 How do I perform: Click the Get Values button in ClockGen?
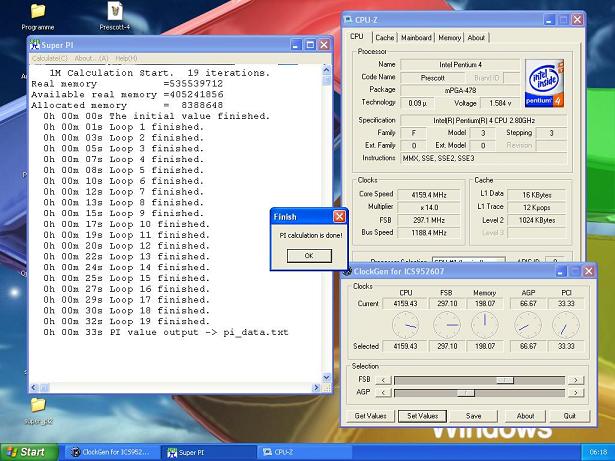click(x=372, y=416)
